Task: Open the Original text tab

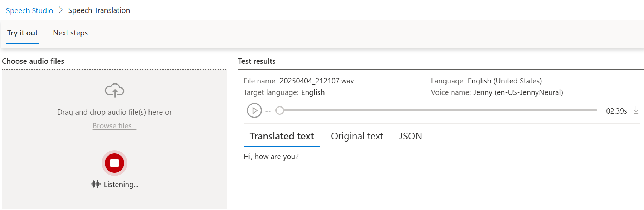Action: tap(357, 136)
